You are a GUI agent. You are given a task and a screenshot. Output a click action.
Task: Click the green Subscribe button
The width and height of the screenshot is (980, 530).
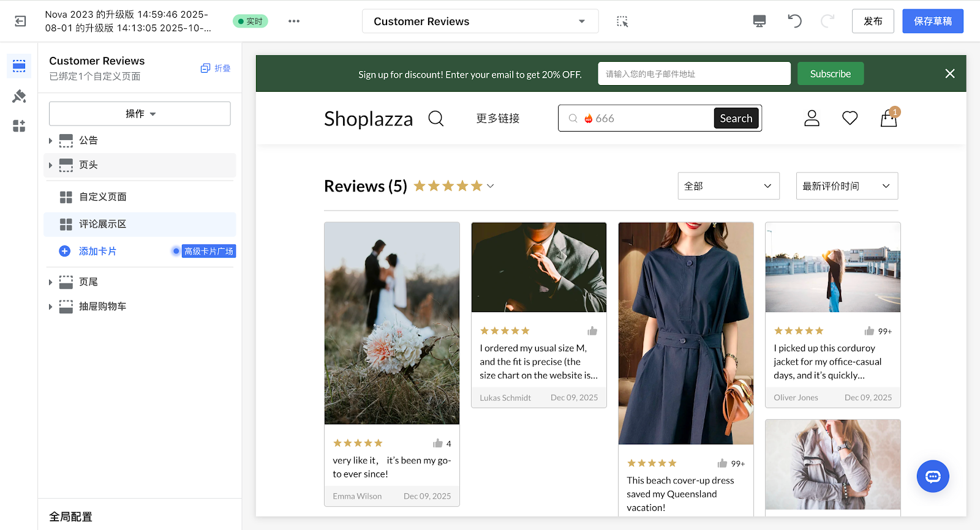point(830,73)
